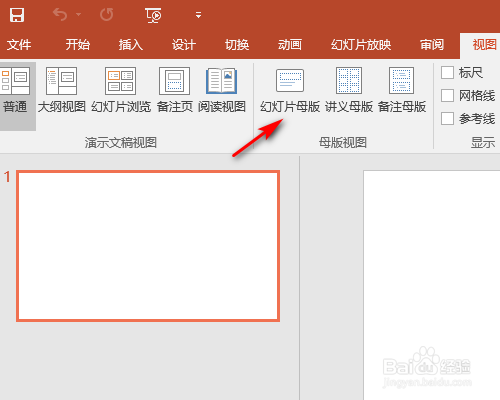Switch to 大纲视图
Screen dimensions: 500x400
(61, 90)
